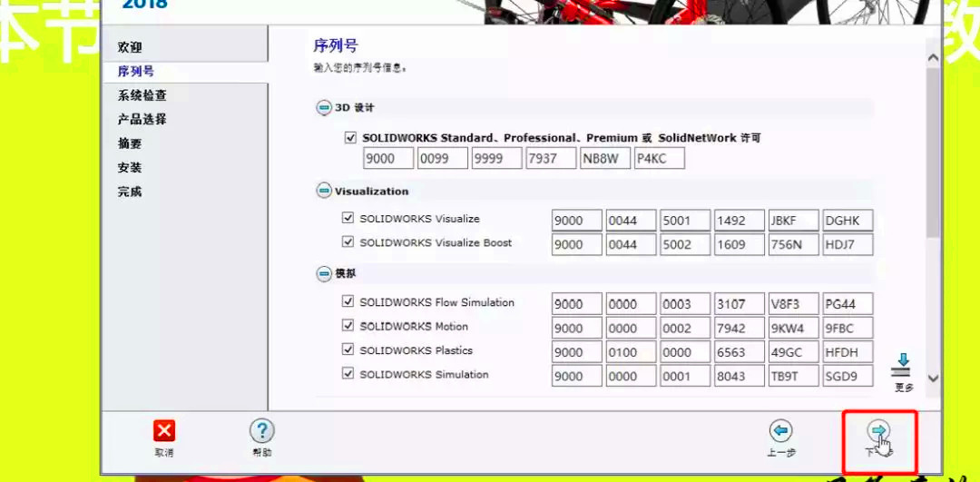Click the Plastics field containing 49GC

click(794, 352)
